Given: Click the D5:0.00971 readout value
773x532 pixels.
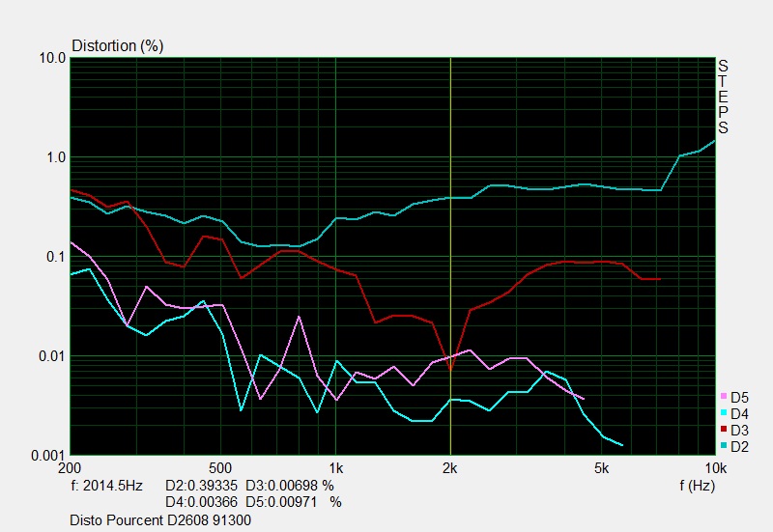Looking at the screenshot, I should tap(283, 502).
